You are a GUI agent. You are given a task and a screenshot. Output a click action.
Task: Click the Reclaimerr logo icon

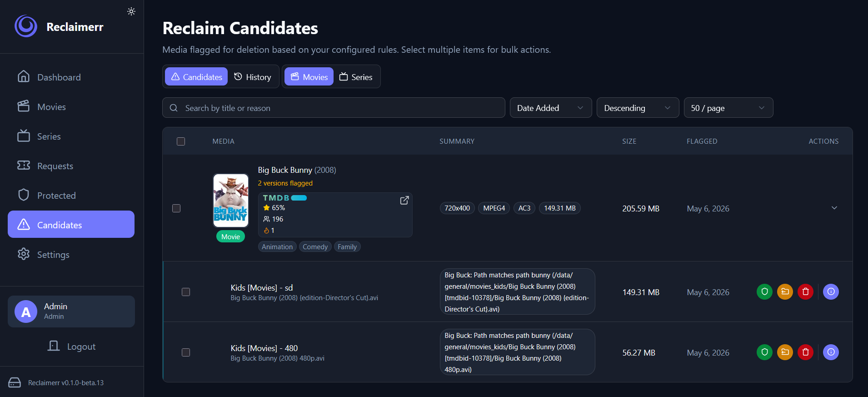click(x=26, y=26)
